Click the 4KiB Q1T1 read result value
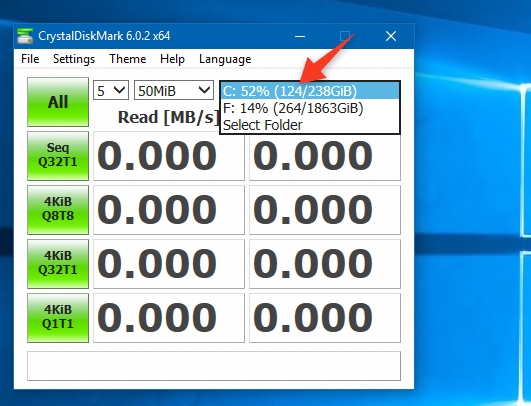Screen dimensions: 531x406 tap(169, 318)
